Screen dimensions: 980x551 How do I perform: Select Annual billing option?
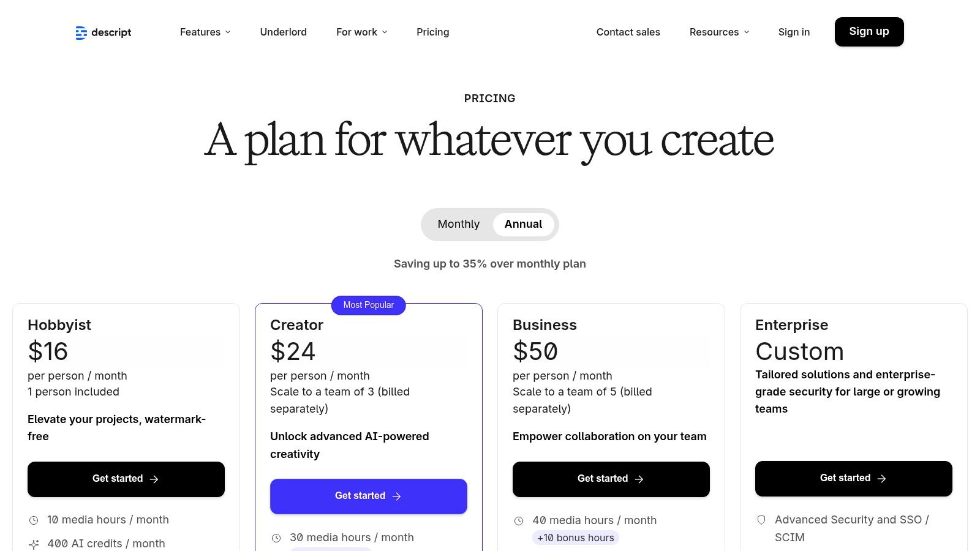[523, 224]
